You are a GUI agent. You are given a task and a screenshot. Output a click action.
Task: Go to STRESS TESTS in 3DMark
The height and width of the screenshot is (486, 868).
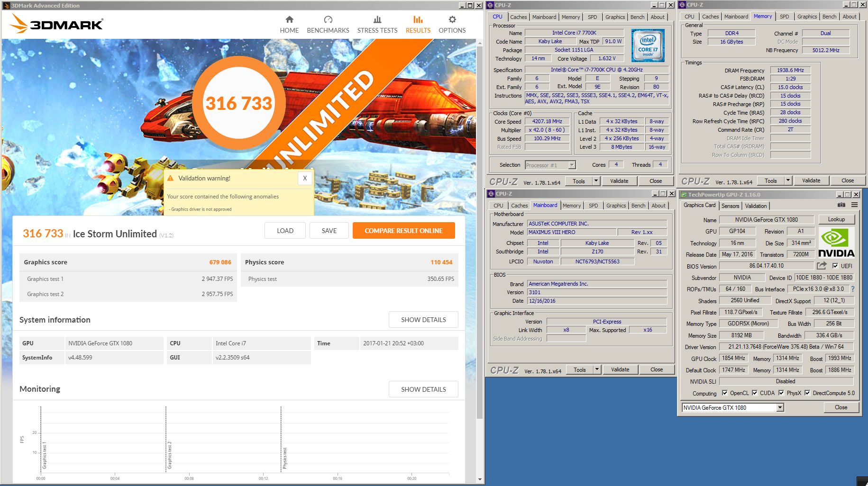point(377,25)
